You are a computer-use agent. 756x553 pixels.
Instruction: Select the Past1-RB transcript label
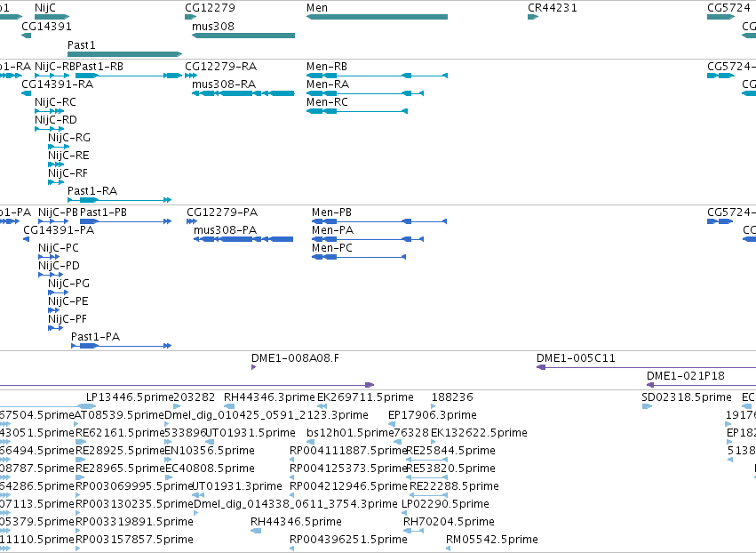tap(99, 66)
